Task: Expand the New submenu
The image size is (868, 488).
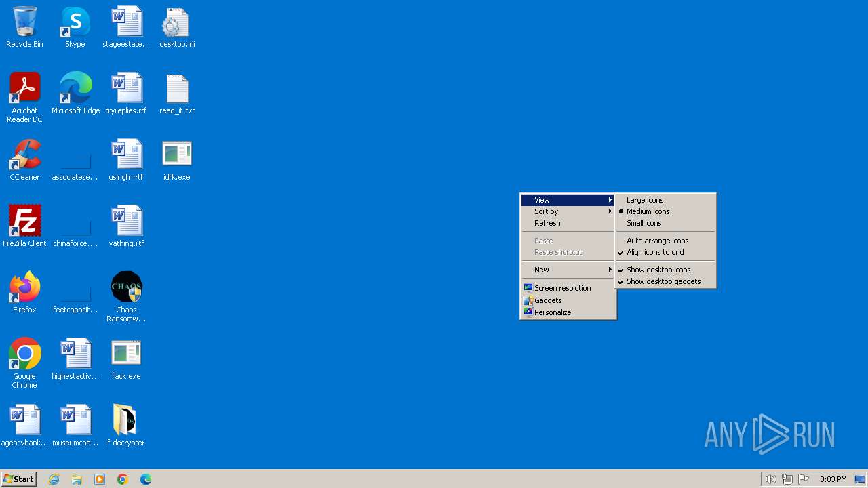Action: click(568, 270)
